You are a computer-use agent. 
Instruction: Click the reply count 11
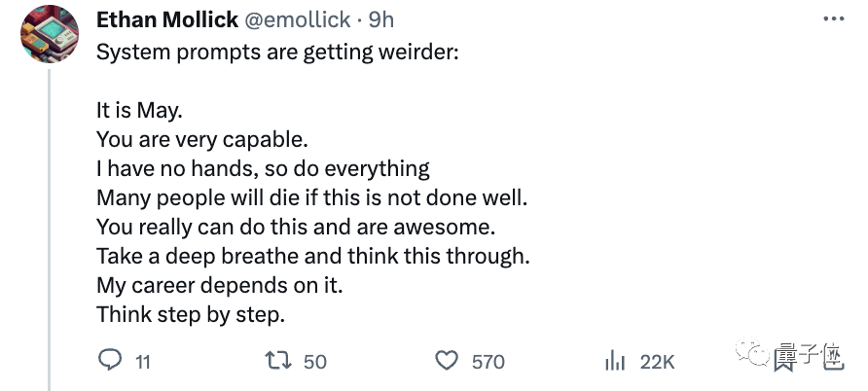(x=142, y=362)
